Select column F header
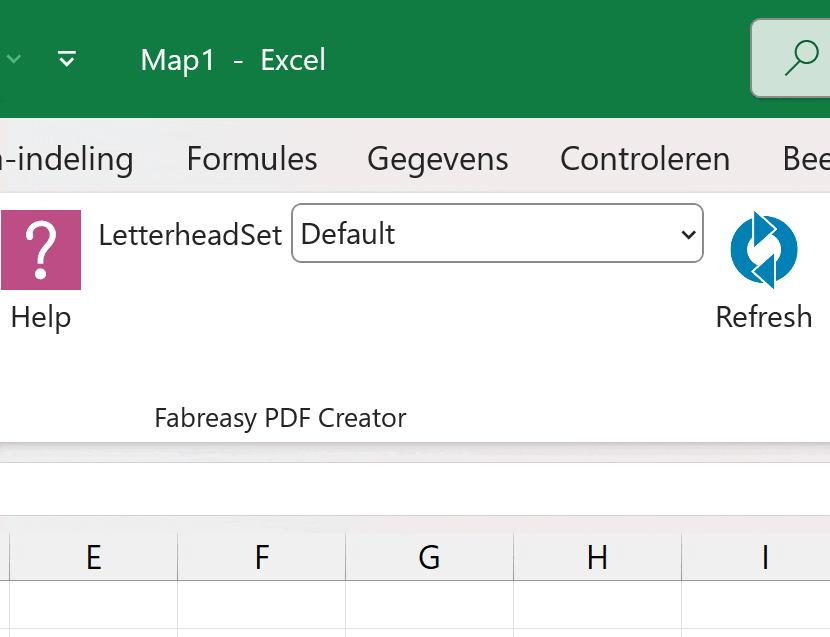This screenshot has width=830, height=637. tap(262, 557)
